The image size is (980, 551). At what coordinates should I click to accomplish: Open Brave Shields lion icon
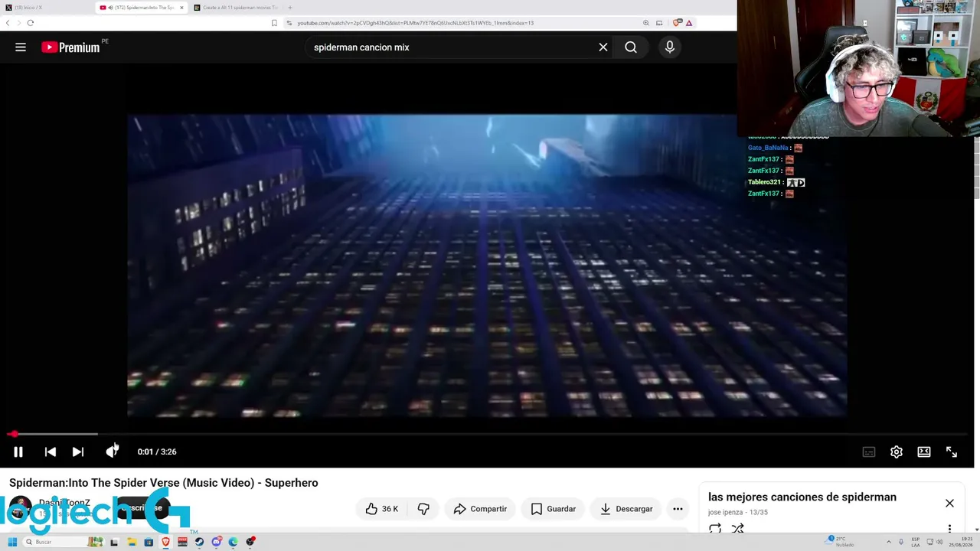(x=677, y=23)
